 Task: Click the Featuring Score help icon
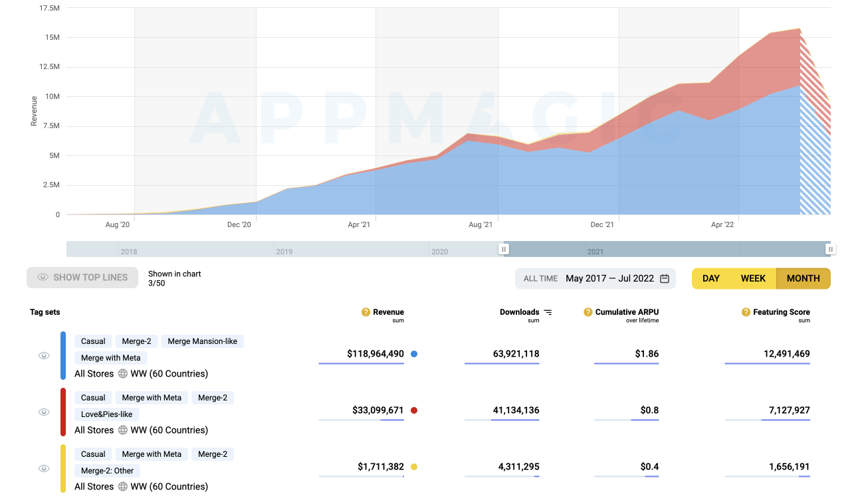pyautogui.click(x=746, y=312)
